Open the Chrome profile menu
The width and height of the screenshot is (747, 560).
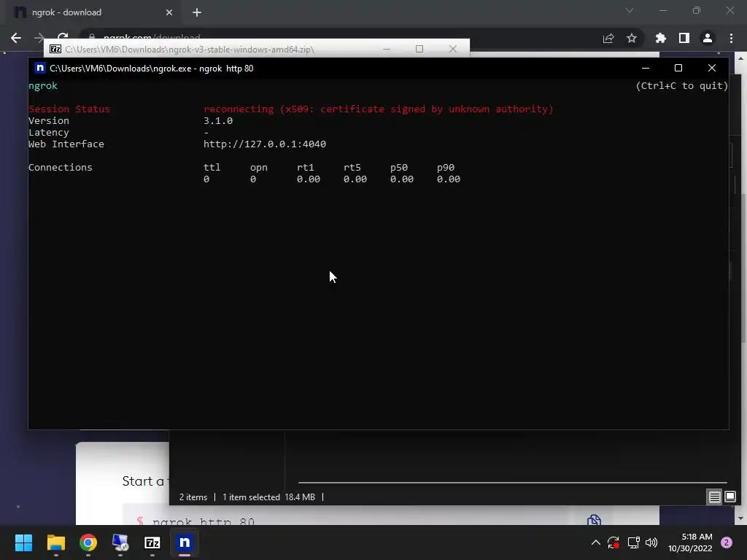coord(708,38)
